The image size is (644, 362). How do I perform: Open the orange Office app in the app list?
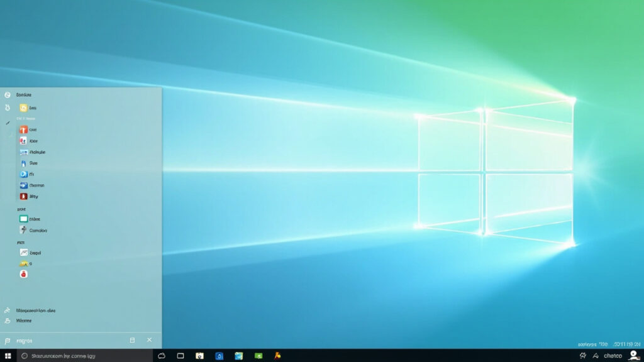click(x=24, y=129)
